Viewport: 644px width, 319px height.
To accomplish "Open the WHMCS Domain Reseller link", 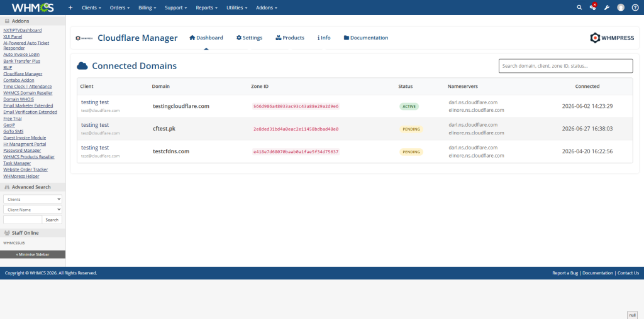I will click(28, 93).
